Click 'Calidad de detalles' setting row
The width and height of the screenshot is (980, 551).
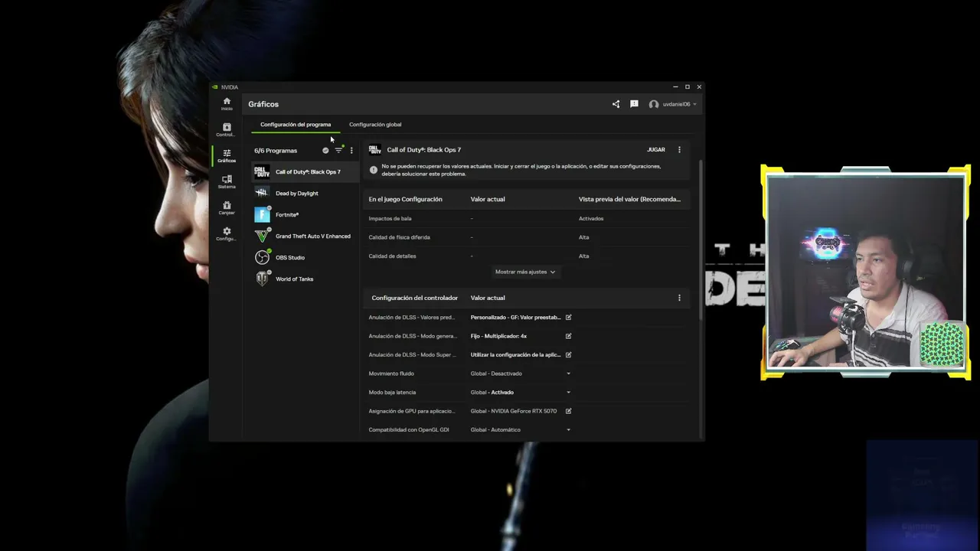tap(526, 256)
